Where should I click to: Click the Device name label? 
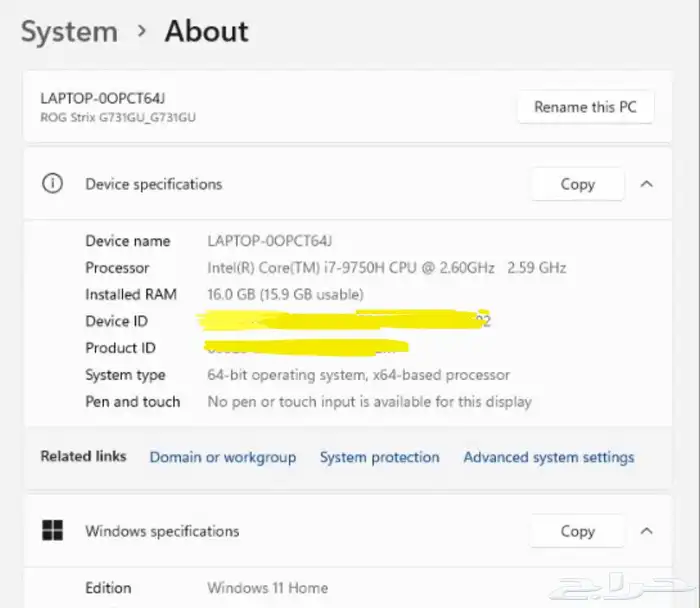click(128, 241)
